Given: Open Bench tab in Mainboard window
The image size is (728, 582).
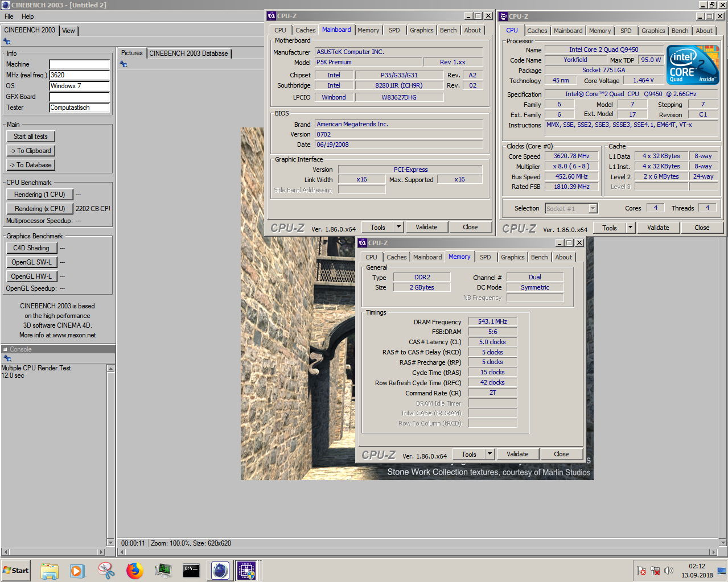Looking at the screenshot, I should [x=449, y=30].
